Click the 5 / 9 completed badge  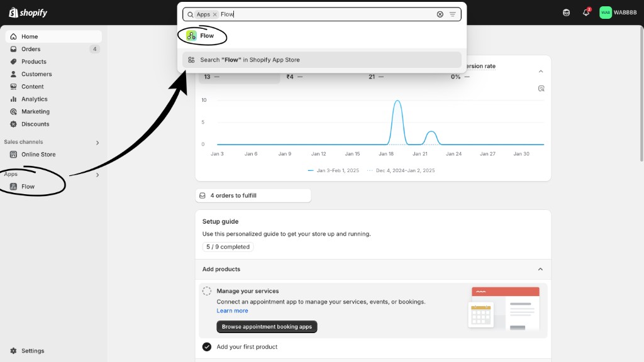[x=228, y=247]
